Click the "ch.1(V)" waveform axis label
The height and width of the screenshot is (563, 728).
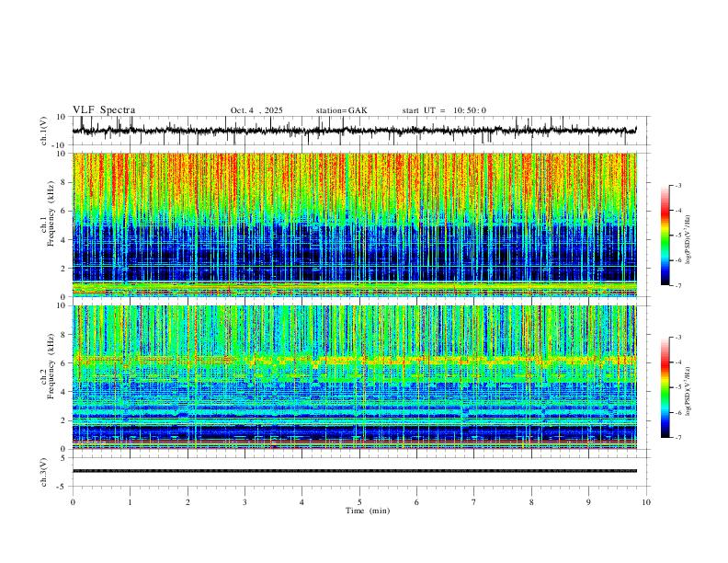point(44,131)
